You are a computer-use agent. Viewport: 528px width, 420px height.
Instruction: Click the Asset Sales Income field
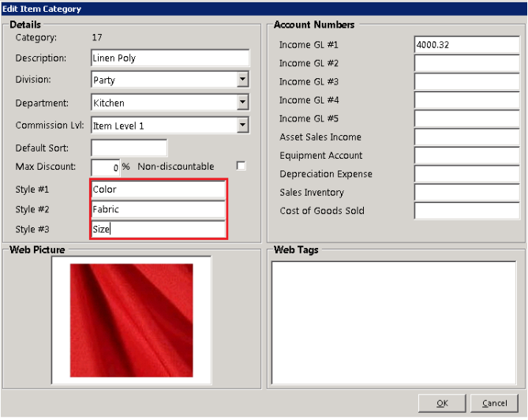[466, 137]
